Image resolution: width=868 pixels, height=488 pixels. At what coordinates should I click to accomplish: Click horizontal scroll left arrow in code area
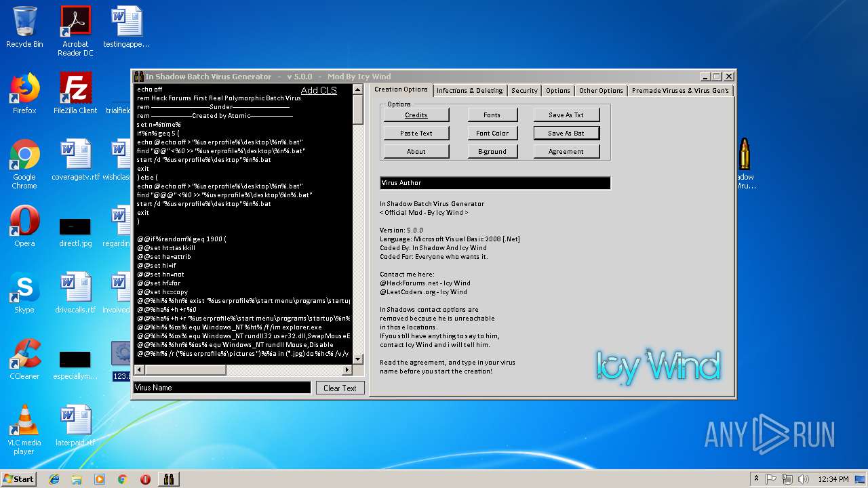click(x=140, y=370)
